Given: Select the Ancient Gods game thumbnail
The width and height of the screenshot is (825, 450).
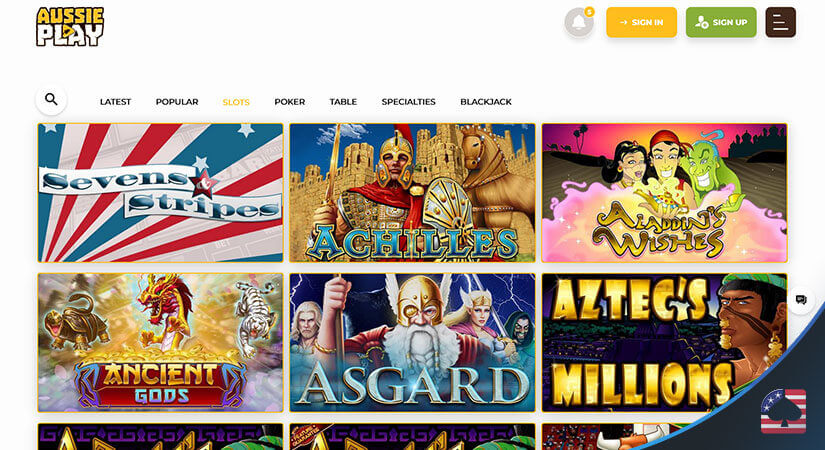Looking at the screenshot, I should [160, 342].
